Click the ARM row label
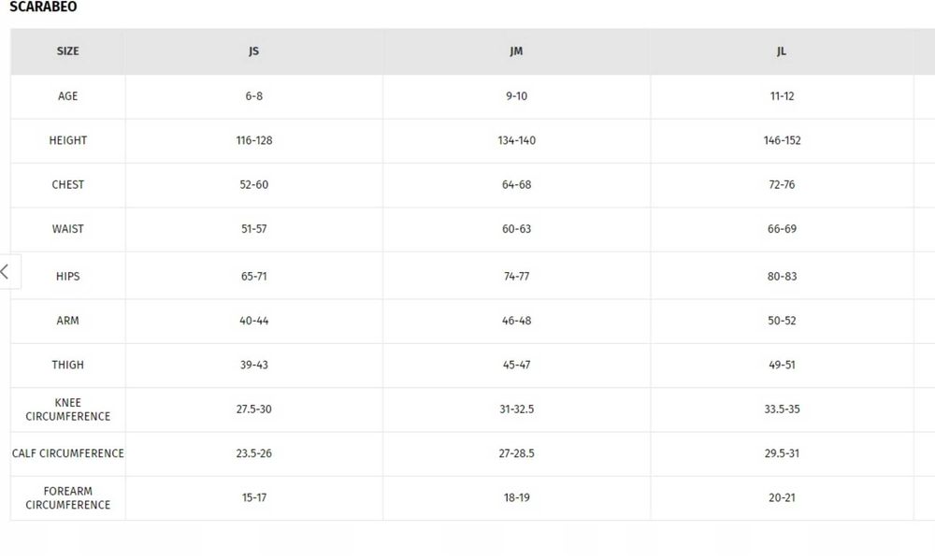Screen dimensions: 935x560 (x=68, y=321)
